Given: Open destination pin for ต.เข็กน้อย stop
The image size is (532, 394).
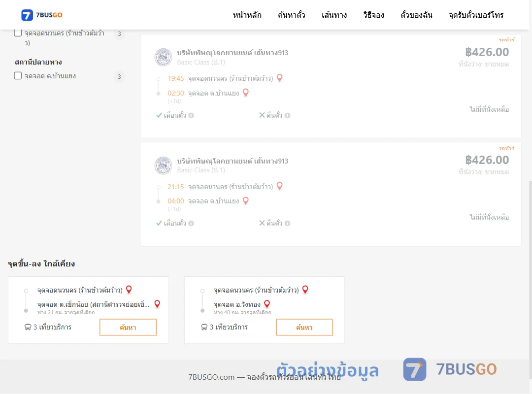Looking at the screenshot, I should 157,304.
